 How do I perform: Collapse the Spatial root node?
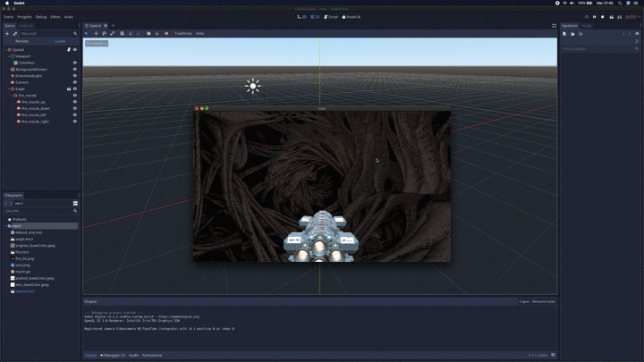[x=5, y=50]
